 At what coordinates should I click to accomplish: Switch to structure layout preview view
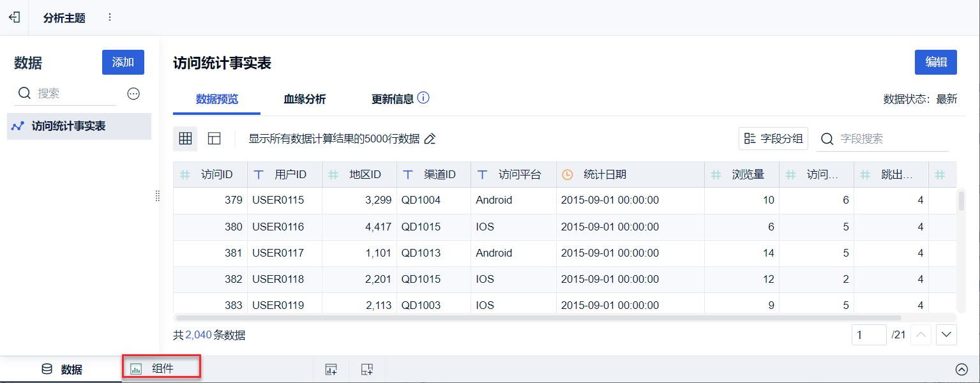[215, 139]
